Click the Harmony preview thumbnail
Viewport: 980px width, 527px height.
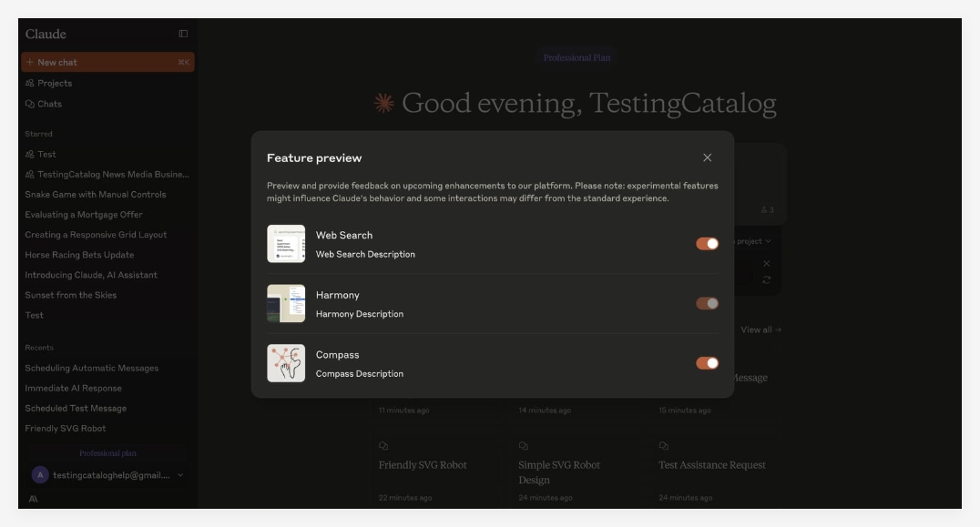click(x=286, y=304)
